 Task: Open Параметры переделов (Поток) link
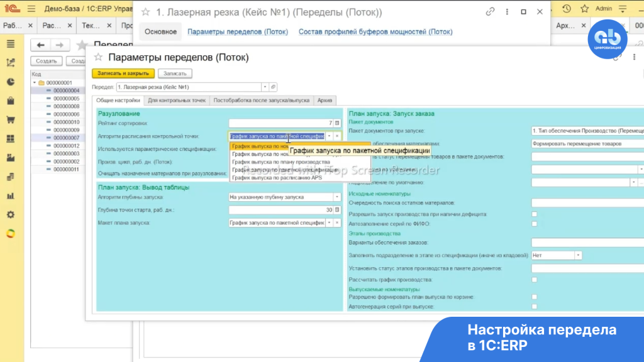coord(238,31)
